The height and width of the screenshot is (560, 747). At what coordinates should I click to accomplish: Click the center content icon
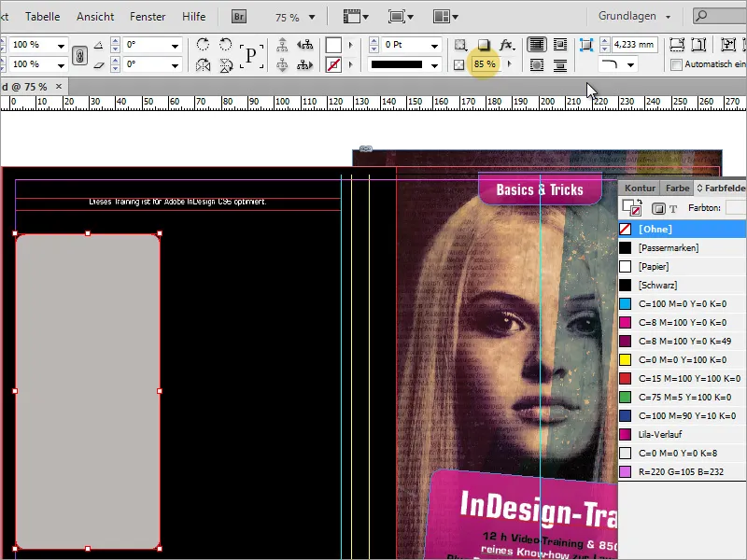728,45
